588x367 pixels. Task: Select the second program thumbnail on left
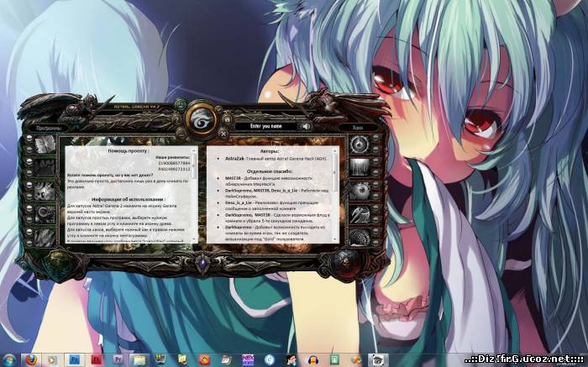(x=45, y=168)
